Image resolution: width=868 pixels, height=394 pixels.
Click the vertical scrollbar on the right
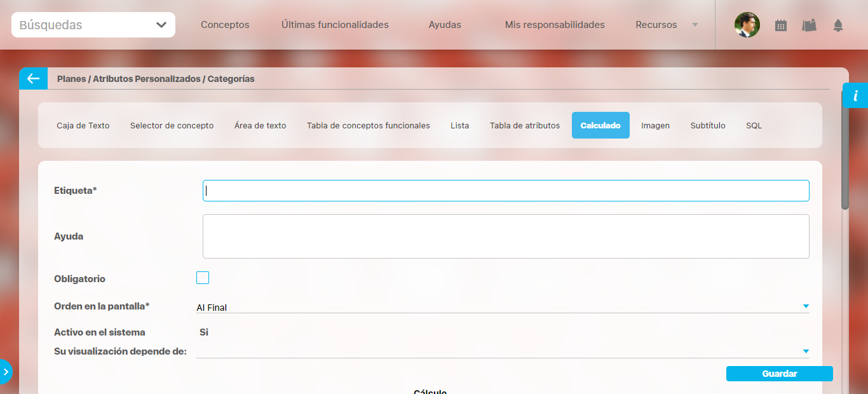tap(844, 159)
